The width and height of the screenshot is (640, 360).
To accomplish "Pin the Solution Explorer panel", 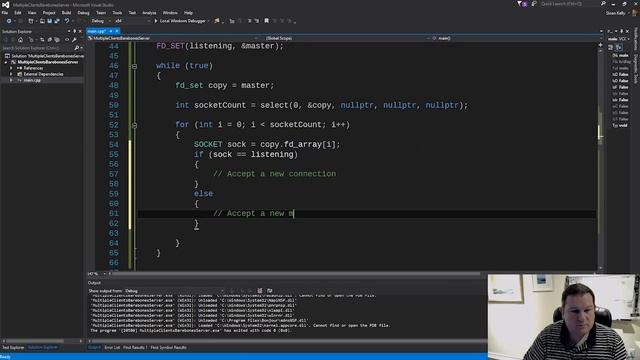I will point(74,31).
